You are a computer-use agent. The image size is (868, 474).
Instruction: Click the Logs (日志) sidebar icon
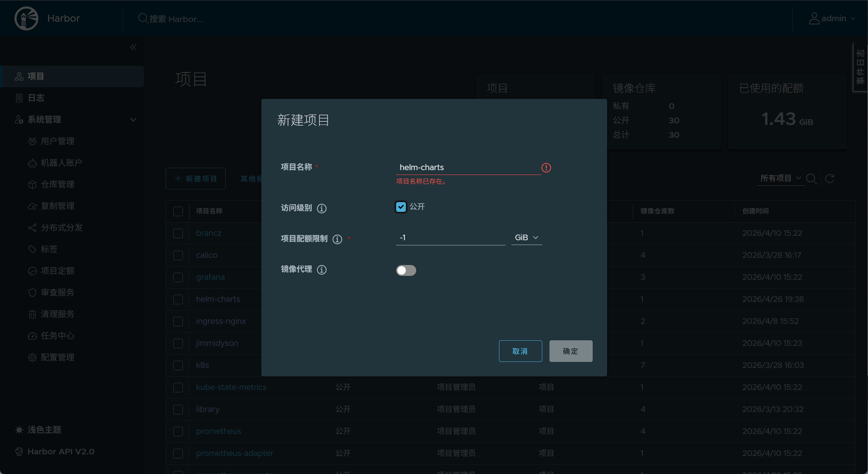click(19, 98)
